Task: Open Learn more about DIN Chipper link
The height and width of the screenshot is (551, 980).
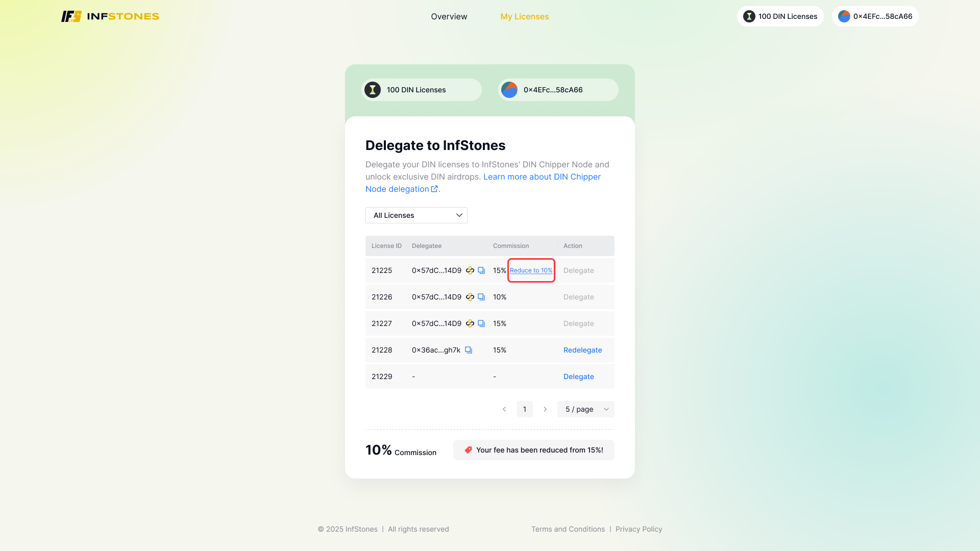Action: pos(542,177)
